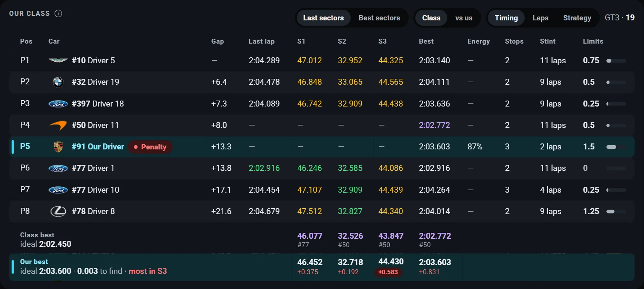The width and height of the screenshot is (644, 289).
Task: Click the Porsche crest on #91 Our Driver
Action: click(58, 147)
